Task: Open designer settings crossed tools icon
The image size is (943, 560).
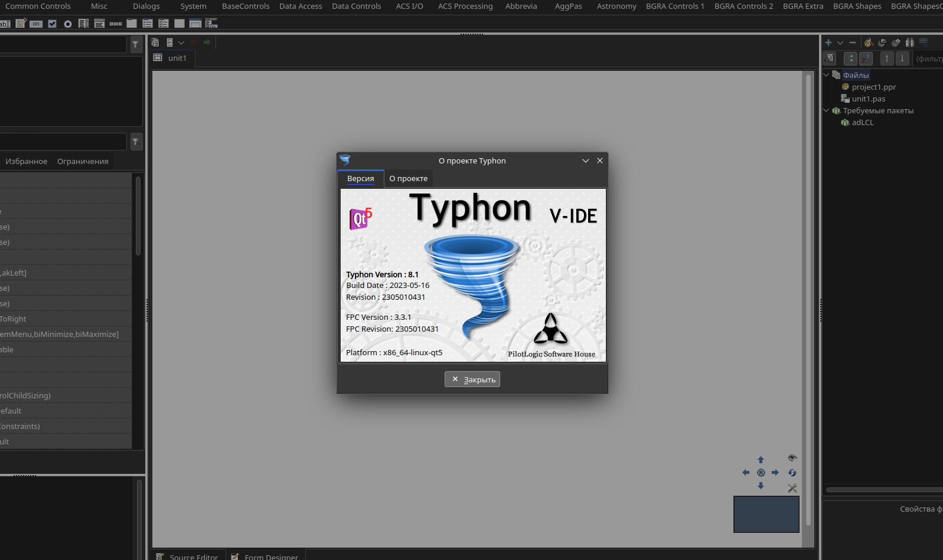Action: [x=792, y=488]
